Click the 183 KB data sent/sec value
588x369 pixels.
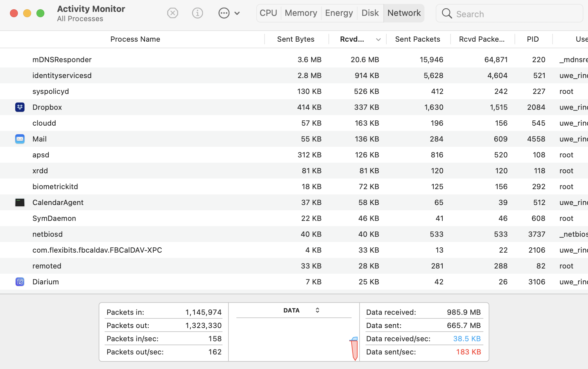point(468,352)
